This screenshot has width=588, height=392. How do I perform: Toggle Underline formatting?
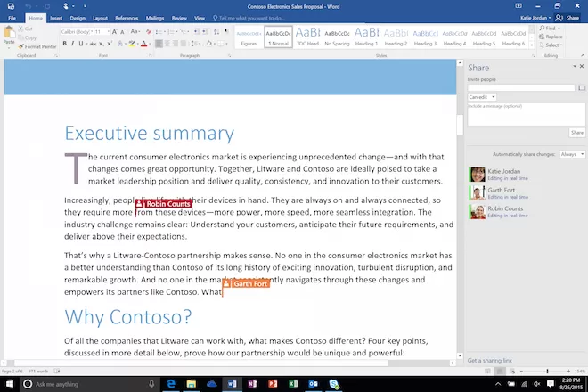pos(80,44)
